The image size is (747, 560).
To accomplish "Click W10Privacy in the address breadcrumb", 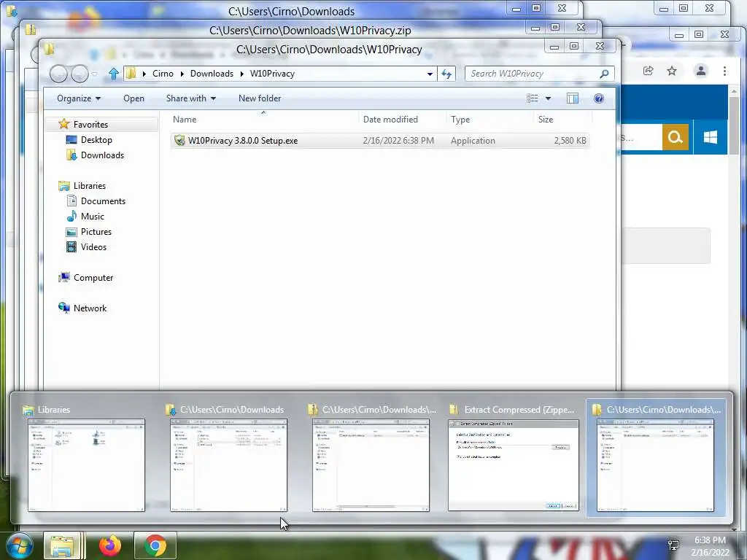I will pyautogui.click(x=273, y=74).
